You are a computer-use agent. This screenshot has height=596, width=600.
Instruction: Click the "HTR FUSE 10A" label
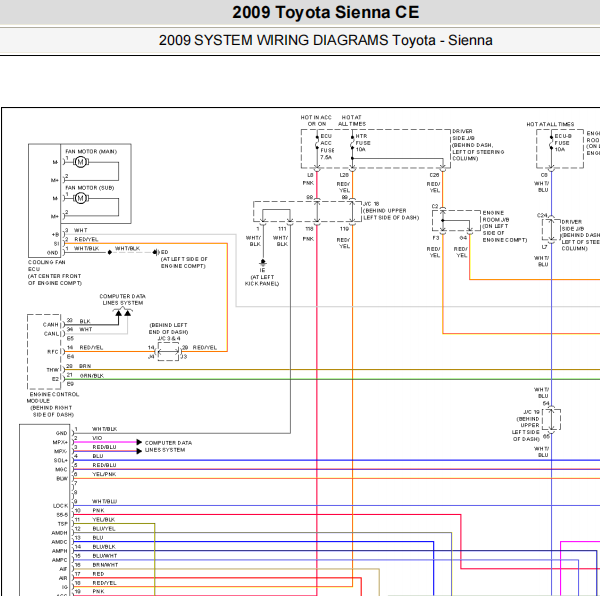coord(363,143)
